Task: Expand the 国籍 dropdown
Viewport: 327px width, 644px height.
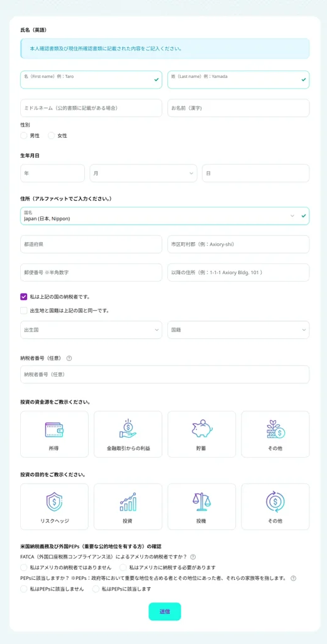Action: 238,330
